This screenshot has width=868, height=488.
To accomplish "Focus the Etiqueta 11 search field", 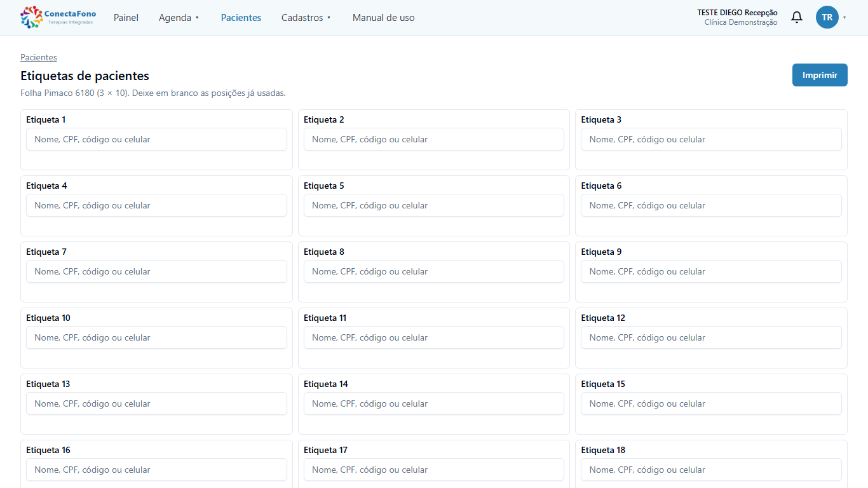I will (x=434, y=337).
